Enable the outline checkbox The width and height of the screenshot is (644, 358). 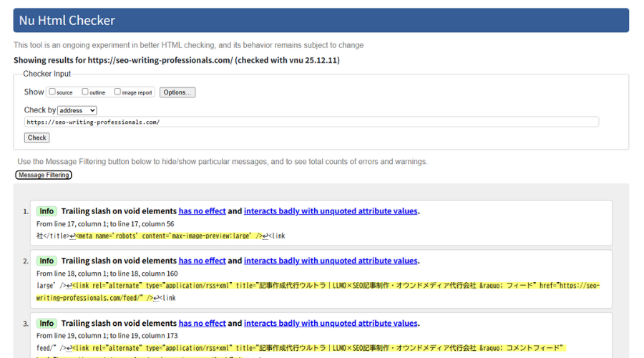click(x=85, y=92)
